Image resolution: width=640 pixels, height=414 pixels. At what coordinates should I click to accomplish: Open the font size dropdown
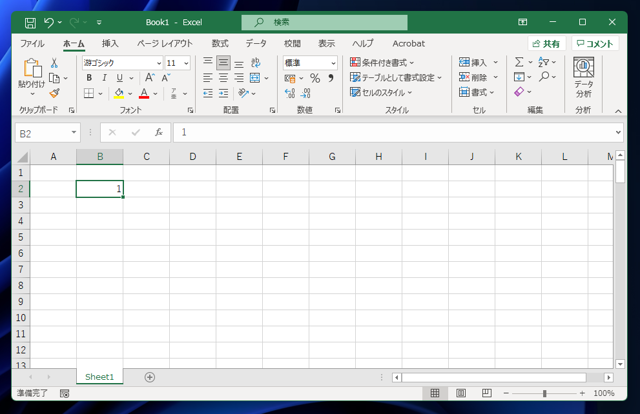click(x=186, y=63)
